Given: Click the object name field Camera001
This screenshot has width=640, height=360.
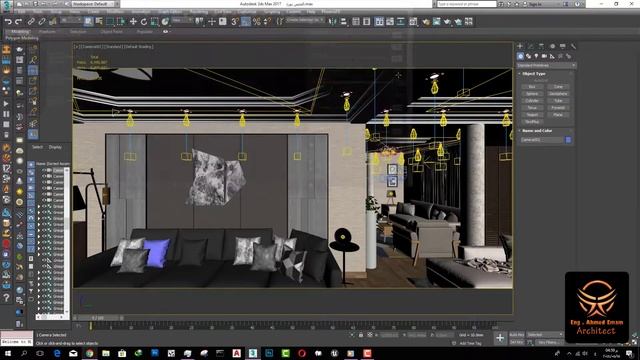Looking at the screenshot, I should point(542,140).
